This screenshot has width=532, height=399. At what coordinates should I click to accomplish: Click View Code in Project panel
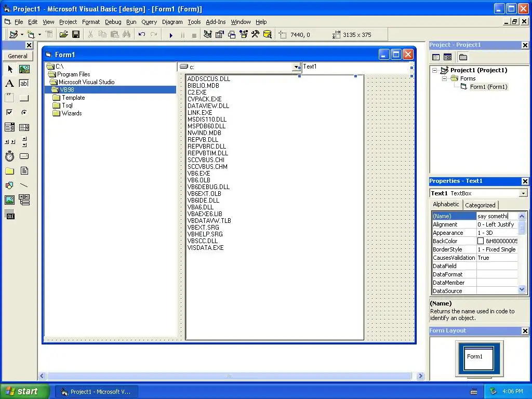click(x=436, y=57)
